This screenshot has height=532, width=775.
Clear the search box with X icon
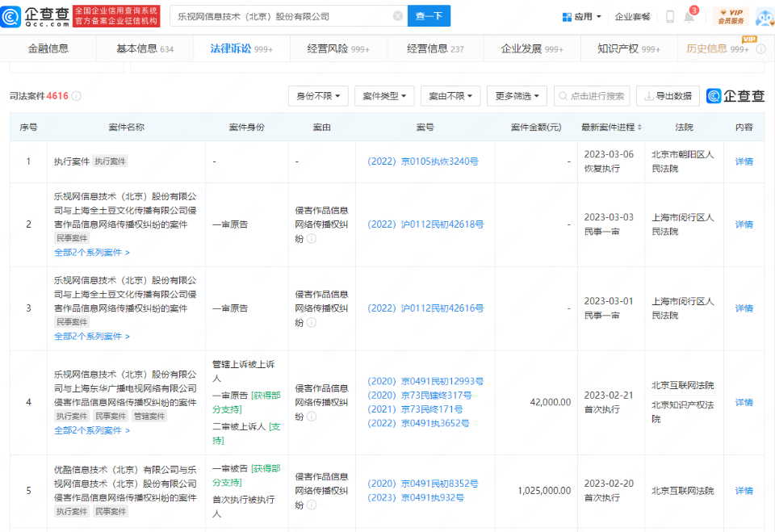[397, 16]
